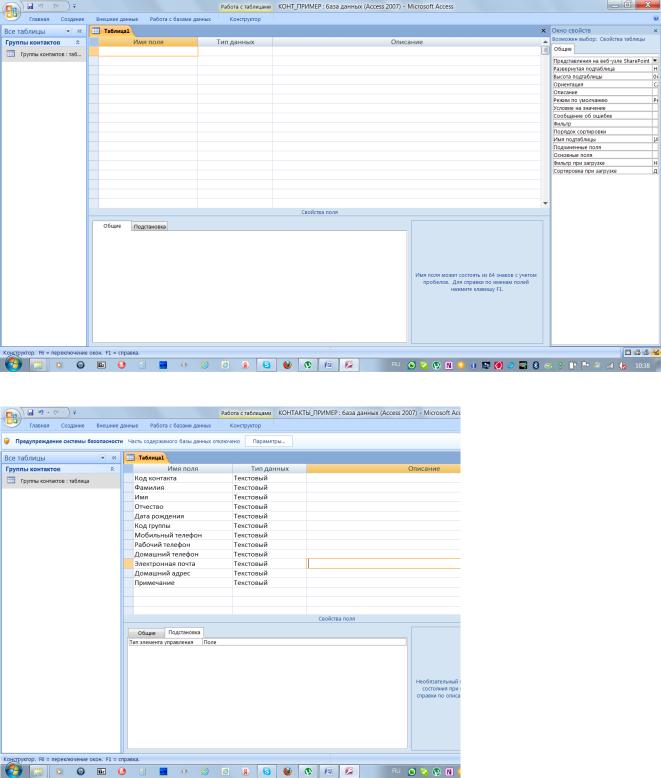Click security warning shield icon
The width and height of the screenshot is (661, 778).
[7, 441]
